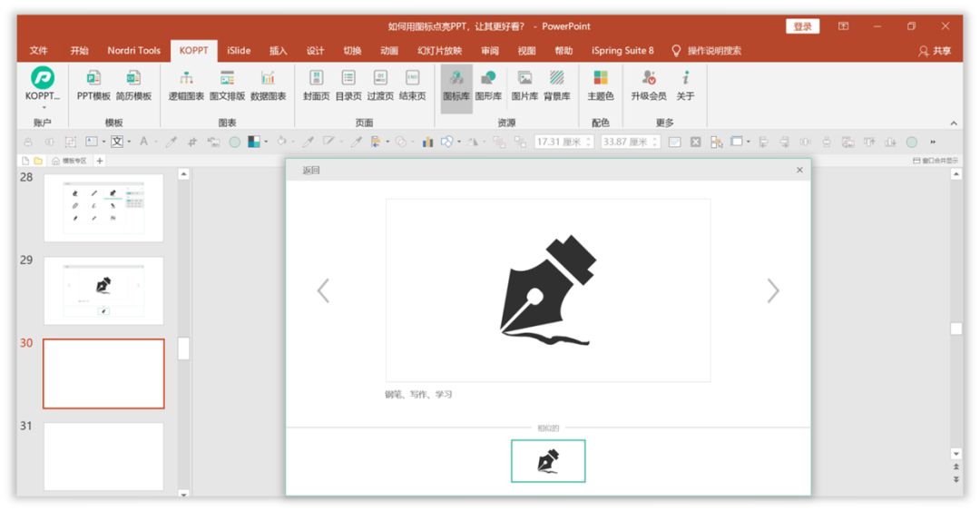980x511 pixels.
Task: Open the 图形库 shape library
Action: pyautogui.click(x=488, y=85)
